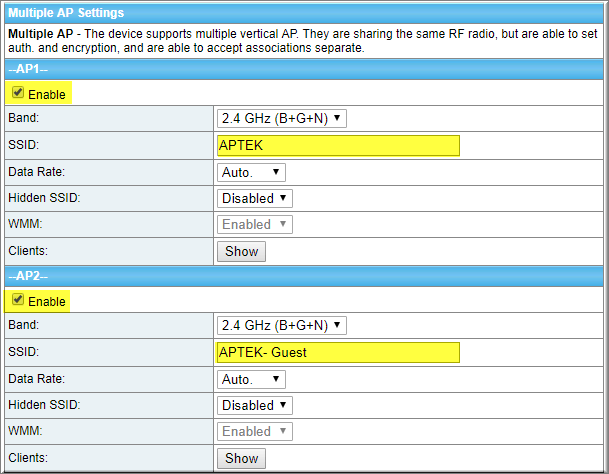Image resolution: width=609 pixels, height=474 pixels.
Task: Show clients connected to AP1
Action: (x=241, y=251)
